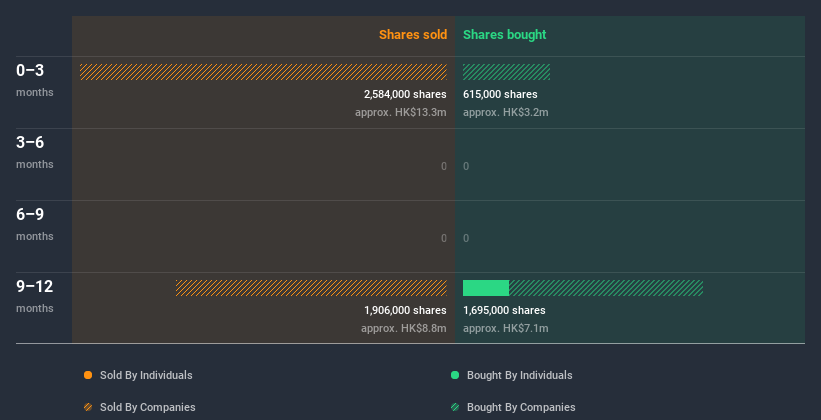Click the Bought By Individuals legend label
The image size is (821, 420).
pos(519,375)
